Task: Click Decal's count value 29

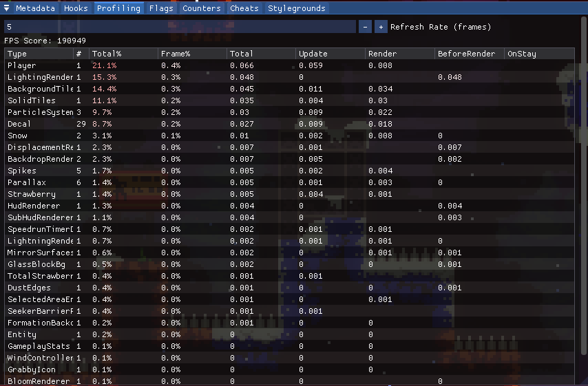Action: [81, 124]
